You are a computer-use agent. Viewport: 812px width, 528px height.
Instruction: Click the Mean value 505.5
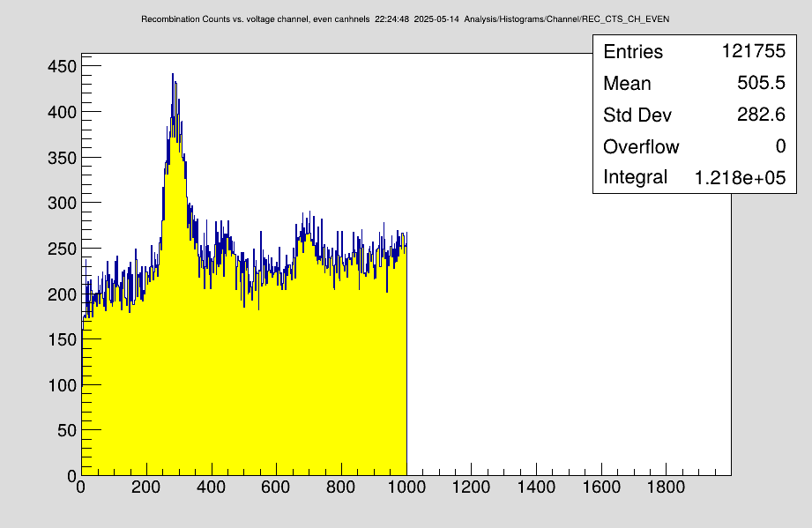(x=760, y=84)
